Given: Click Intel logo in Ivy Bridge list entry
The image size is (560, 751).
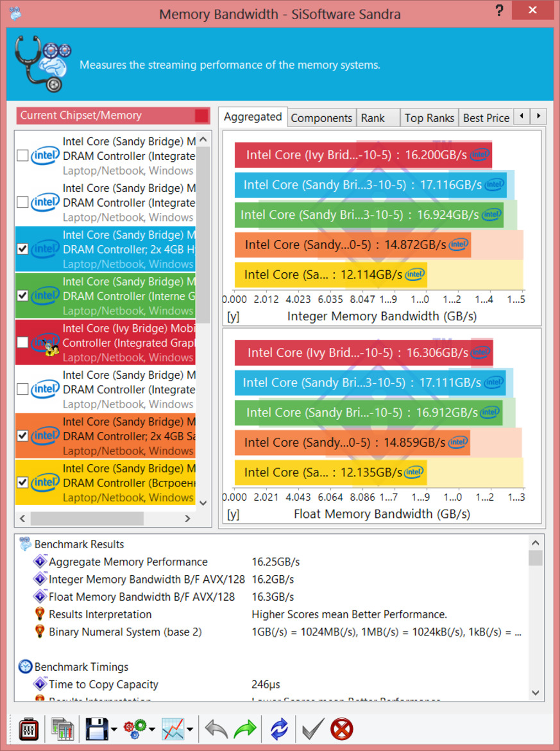Looking at the screenshot, I should click(46, 343).
